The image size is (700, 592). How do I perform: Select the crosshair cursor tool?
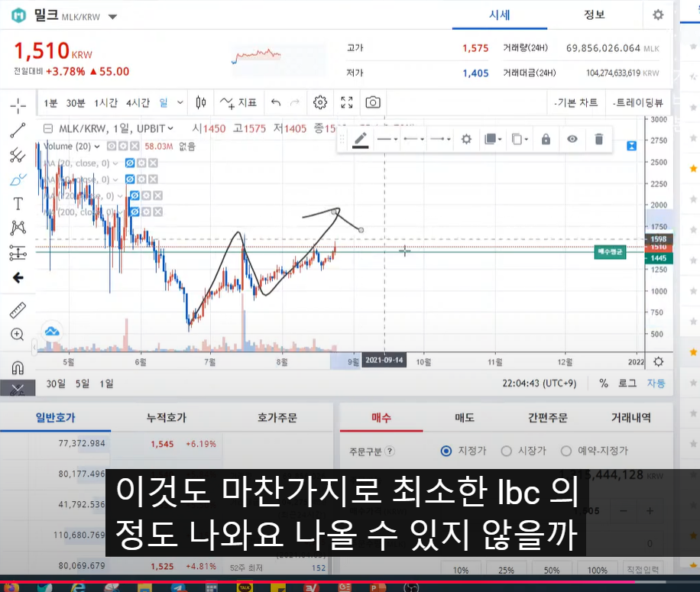click(x=18, y=106)
